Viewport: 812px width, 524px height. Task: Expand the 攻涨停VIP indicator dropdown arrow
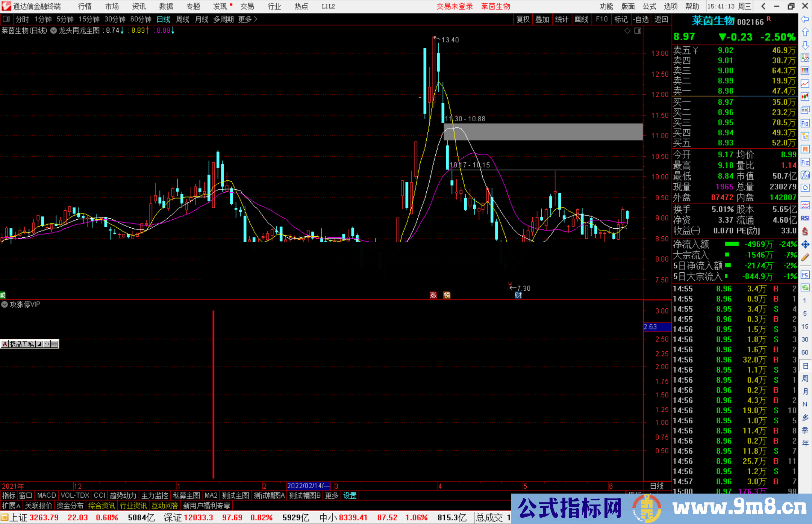pyautogui.click(x=5, y=304)
